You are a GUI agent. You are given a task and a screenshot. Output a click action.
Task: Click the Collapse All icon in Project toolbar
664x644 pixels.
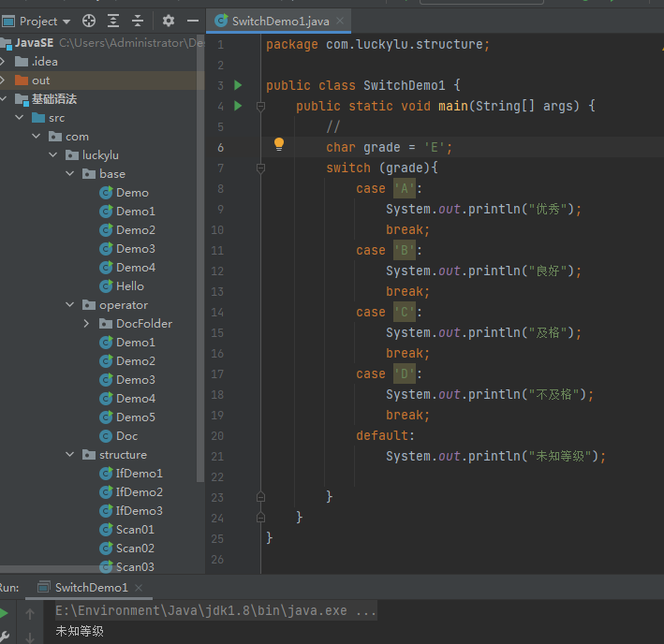[x=138, y=21]
